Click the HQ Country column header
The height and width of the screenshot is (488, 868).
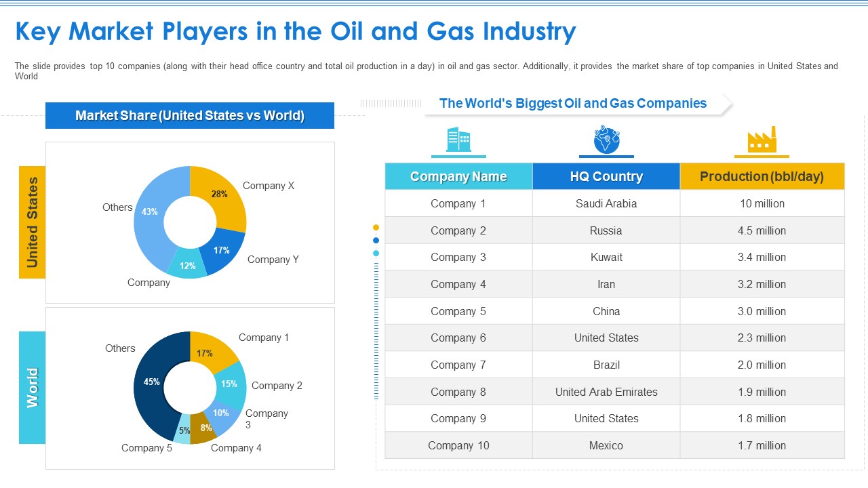tap(606, 176)
